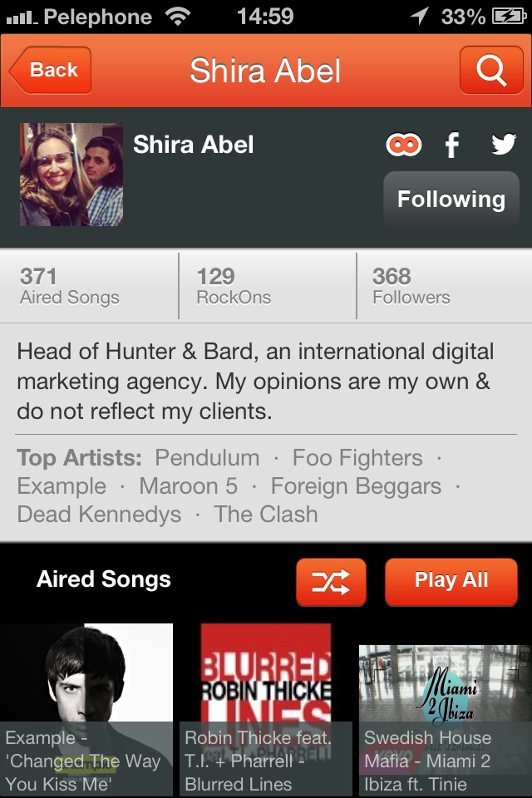Open Shira Abel's Twitter bird icon

(504, 144)
